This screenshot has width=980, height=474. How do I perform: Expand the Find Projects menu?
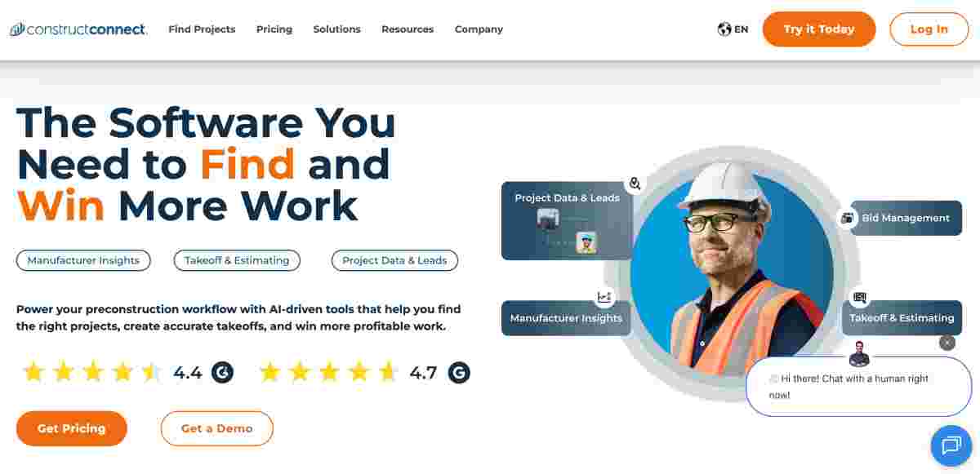click(x=202, y=29)
